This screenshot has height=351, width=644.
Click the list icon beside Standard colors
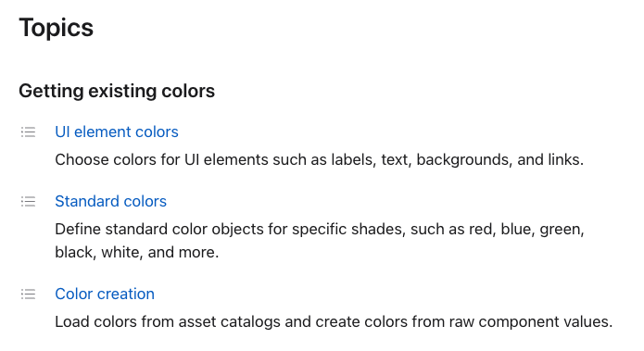click(29, 202)
